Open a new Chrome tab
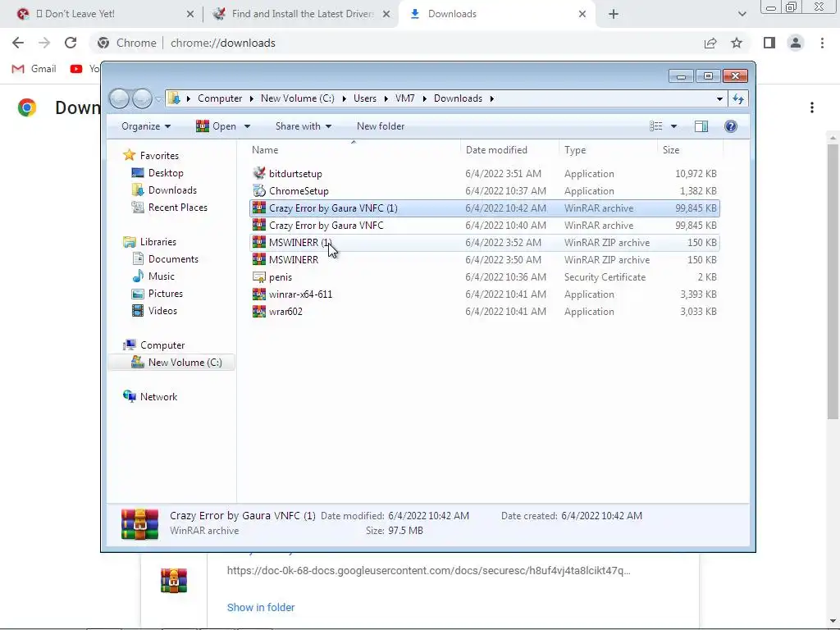840x630 pixels. [614, 14]
